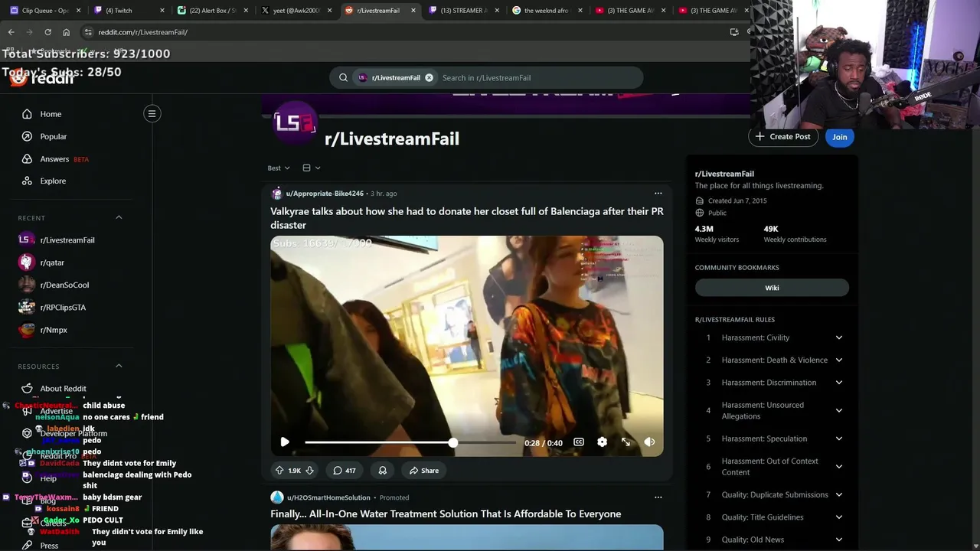
Task: Click the LSF community avatar
Action: point(295,122)
